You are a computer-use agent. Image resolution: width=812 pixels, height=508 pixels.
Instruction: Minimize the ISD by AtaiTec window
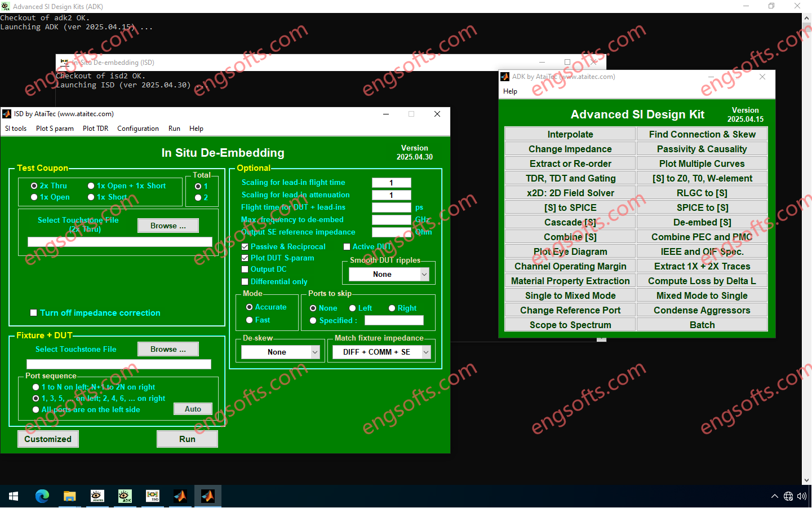(386, 114)
